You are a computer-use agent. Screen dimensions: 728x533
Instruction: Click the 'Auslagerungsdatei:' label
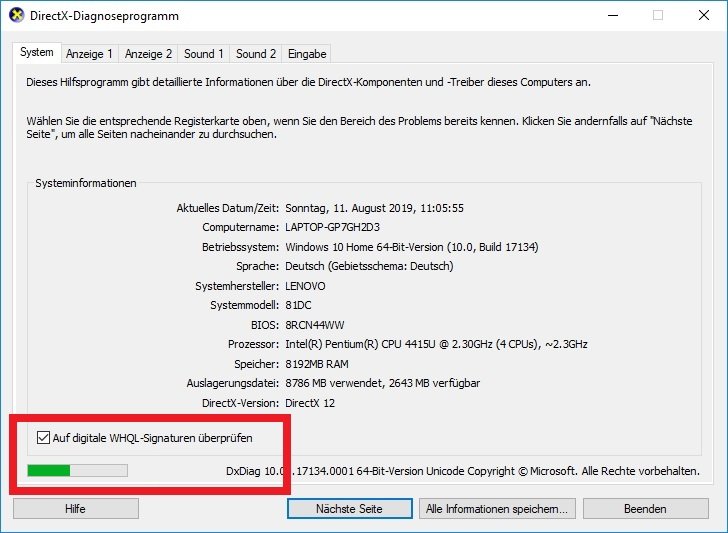(233, 384)
